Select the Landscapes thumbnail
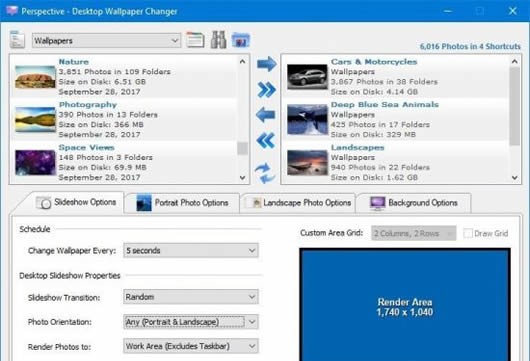This screenshot has height=361, width=530. pos(307,163)
